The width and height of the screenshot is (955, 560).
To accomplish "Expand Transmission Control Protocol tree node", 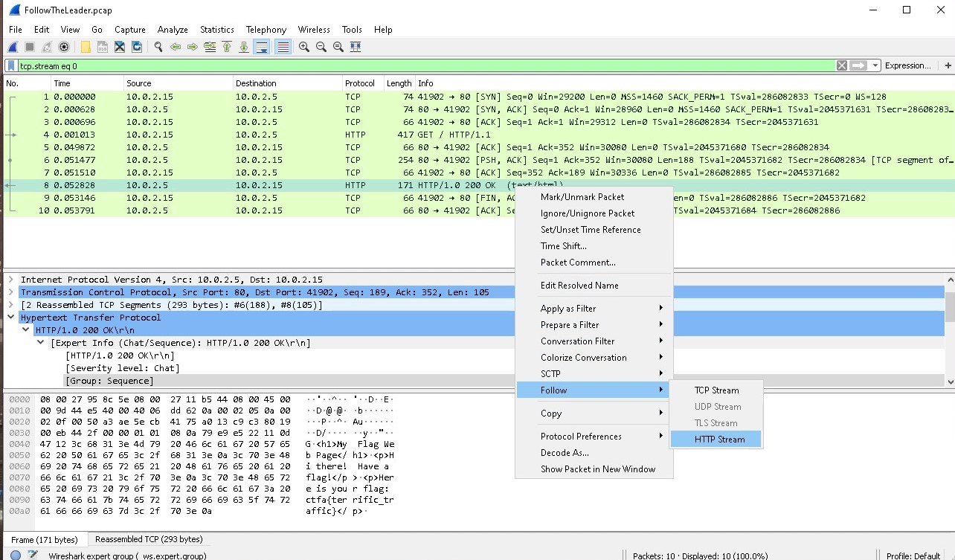I will click(11, 292).
